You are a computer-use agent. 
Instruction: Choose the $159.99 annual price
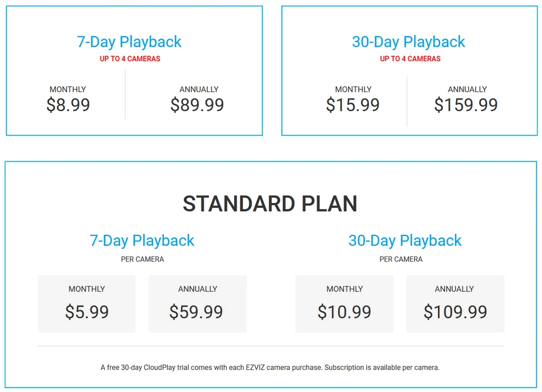(466, 104)
